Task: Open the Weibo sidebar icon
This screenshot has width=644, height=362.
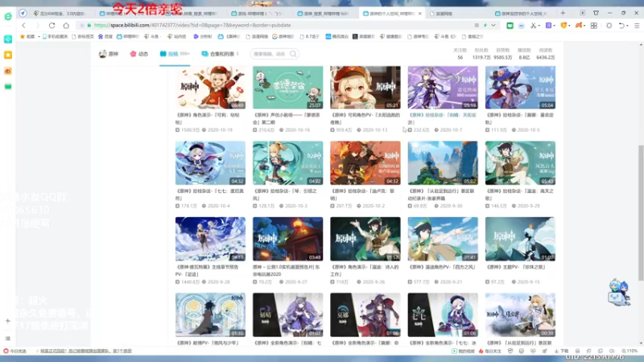Action: point(8,71)
